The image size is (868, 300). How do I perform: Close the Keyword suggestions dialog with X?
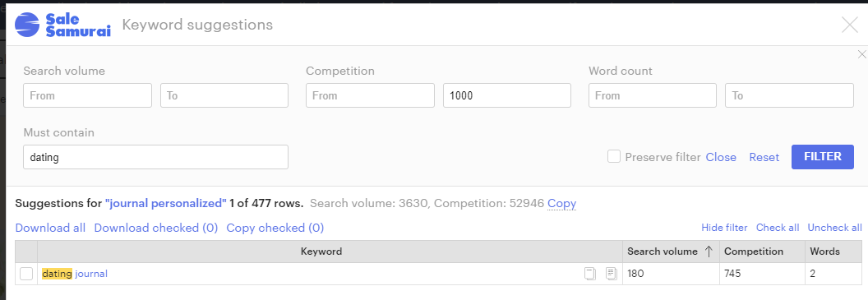[850, 25]
